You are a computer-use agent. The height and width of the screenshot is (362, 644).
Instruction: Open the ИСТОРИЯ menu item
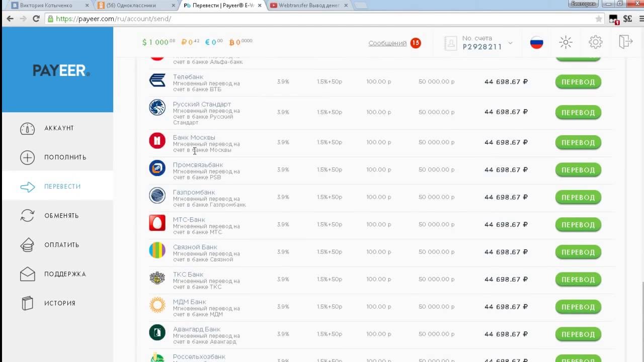(x=59, y=303)
